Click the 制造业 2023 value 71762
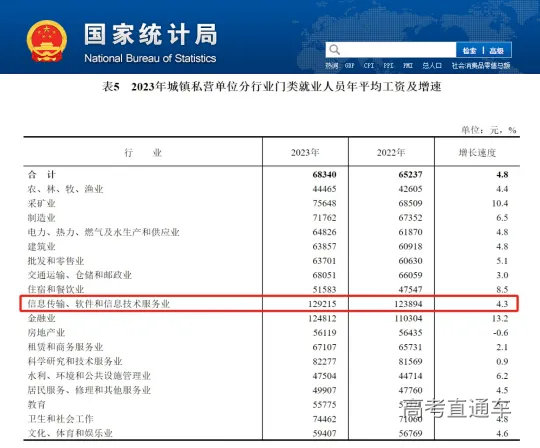 (324, 218)
